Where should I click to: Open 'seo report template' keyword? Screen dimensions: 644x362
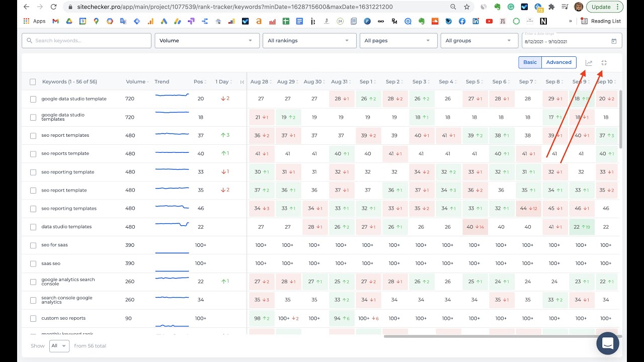tap(64, 191)
